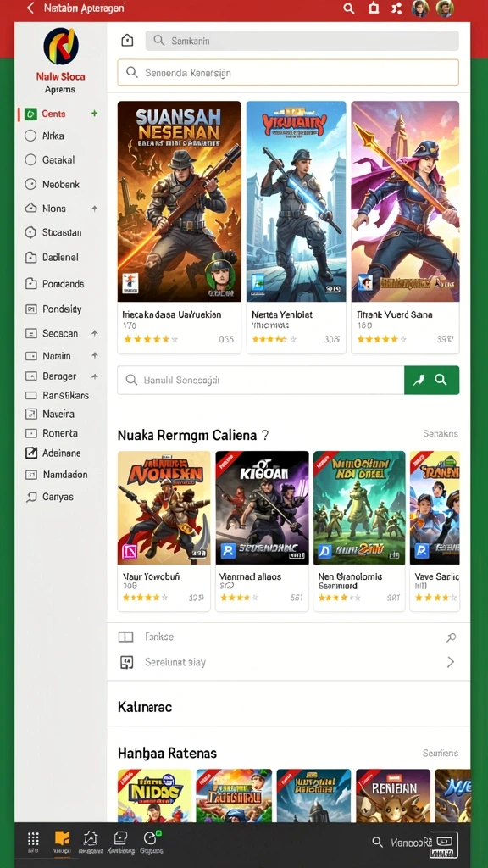Click the screen icon at bottom right

coord(444,845)
